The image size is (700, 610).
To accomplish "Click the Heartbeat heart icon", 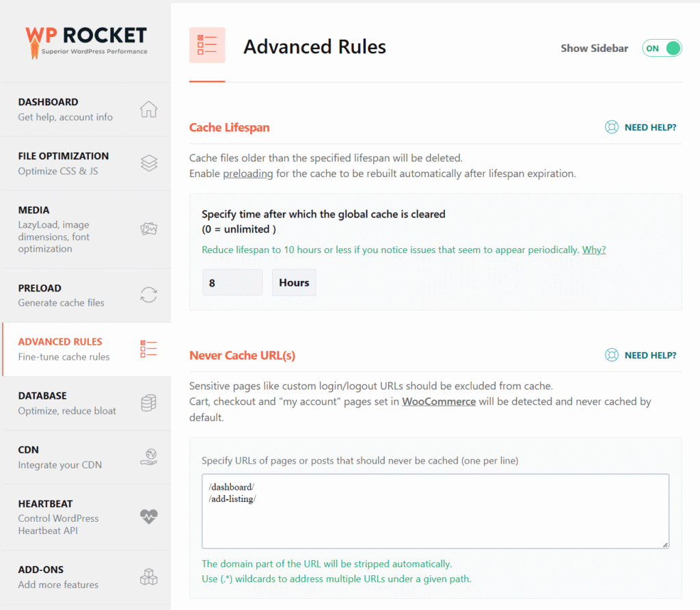I will 148,516.
